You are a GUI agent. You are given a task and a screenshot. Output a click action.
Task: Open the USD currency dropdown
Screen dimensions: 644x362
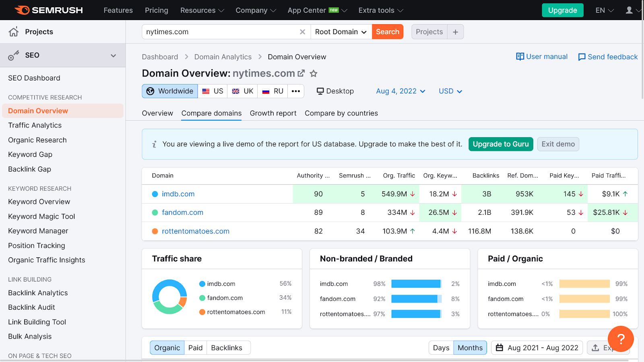point(450,91)
